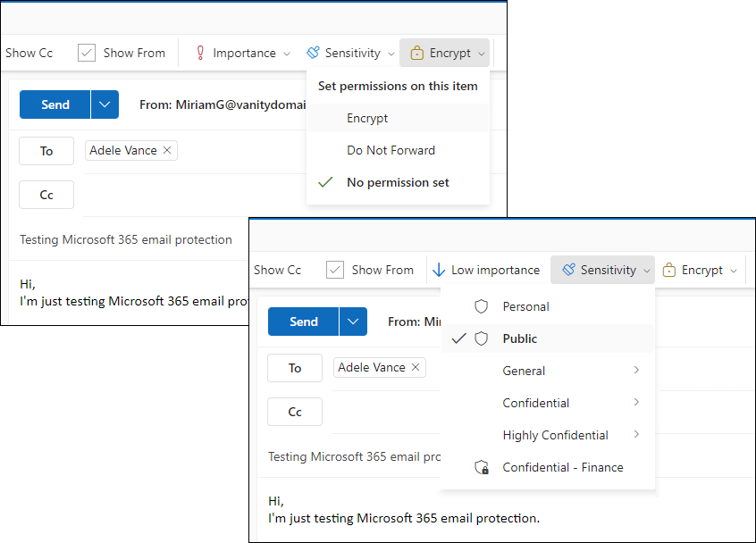Screen dimensions: 756x543
Task: Click Send button in bottom window
Action: click(303, 322)
